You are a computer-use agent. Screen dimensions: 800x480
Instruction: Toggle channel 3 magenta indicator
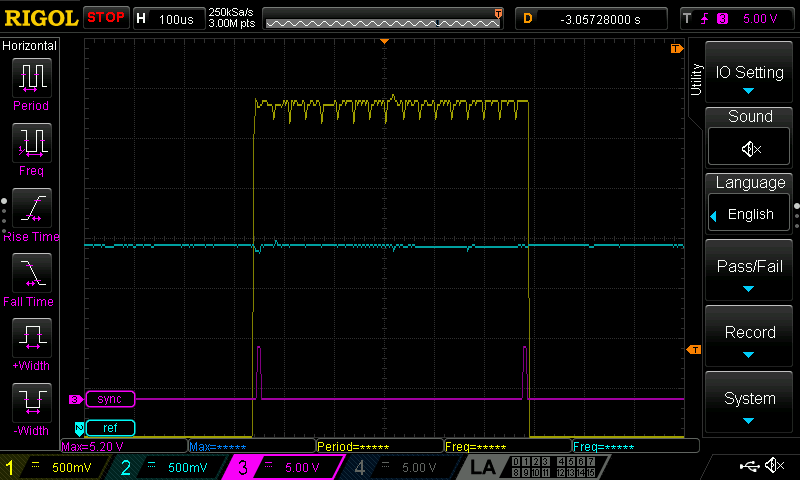(x=241, y=467)
